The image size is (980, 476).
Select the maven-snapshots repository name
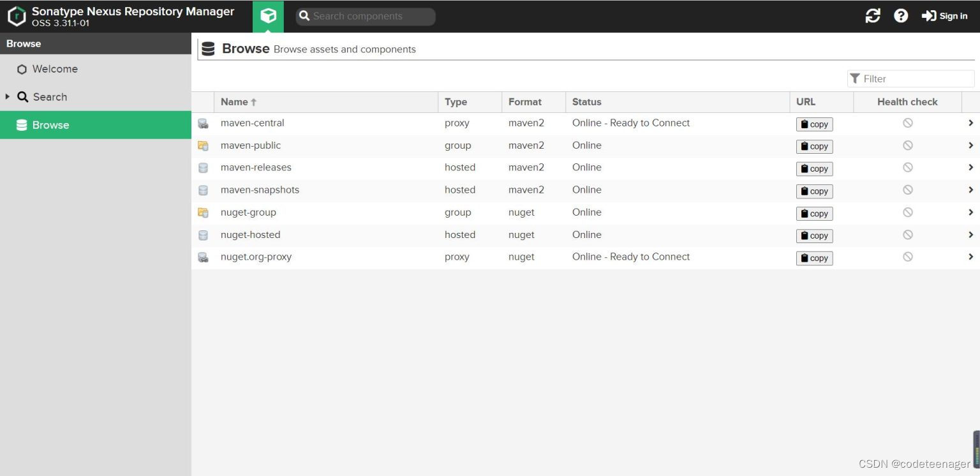pyautogui.click(x=260, y=190)
